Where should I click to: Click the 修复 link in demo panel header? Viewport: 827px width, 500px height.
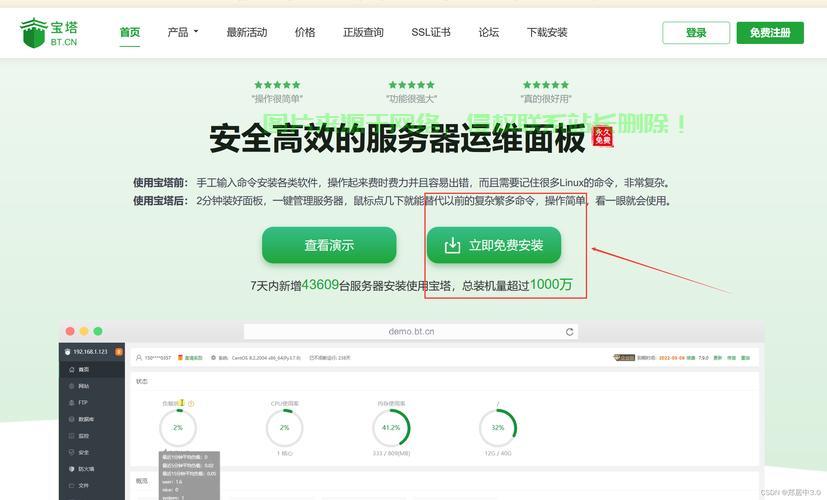click(x=731, y=358)
